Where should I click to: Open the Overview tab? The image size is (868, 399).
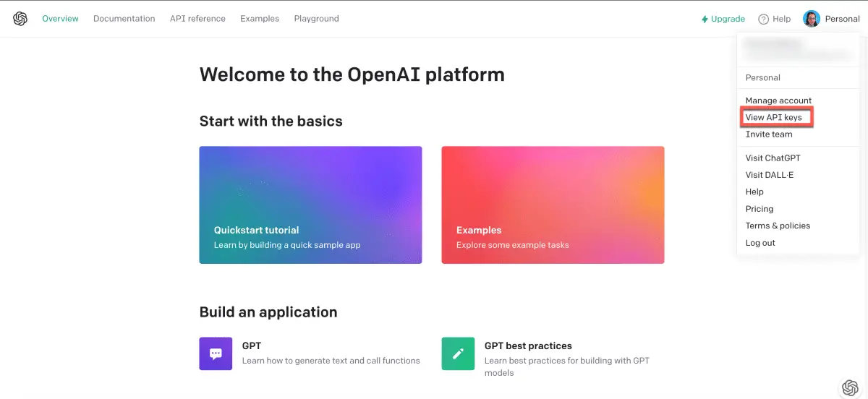tap(60, 19)
